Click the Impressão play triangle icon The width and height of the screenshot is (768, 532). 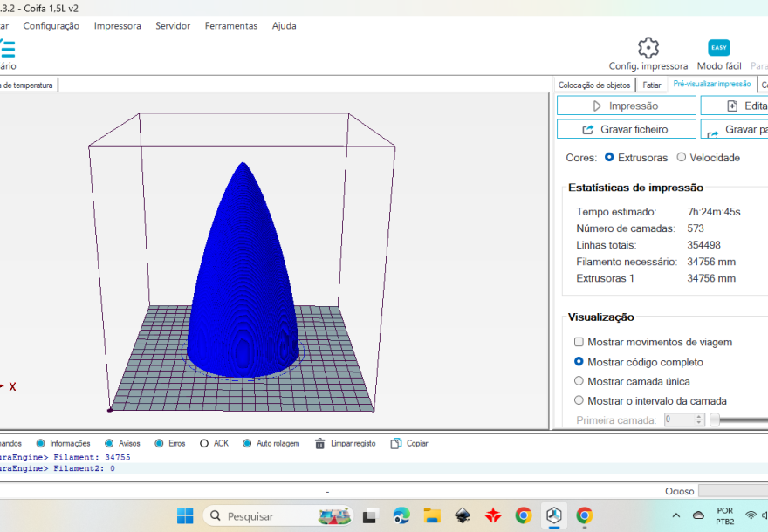tap(597, 106)
